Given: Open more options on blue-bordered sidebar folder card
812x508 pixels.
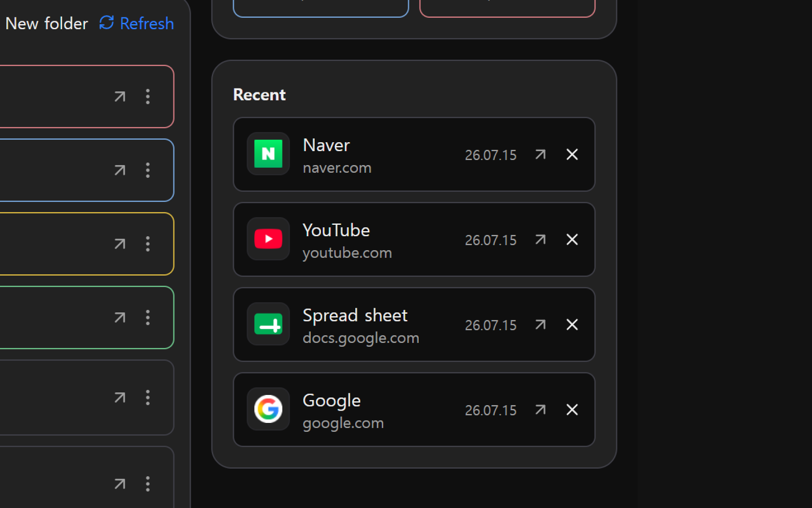Looking at the screenshot, I should 148,170.
